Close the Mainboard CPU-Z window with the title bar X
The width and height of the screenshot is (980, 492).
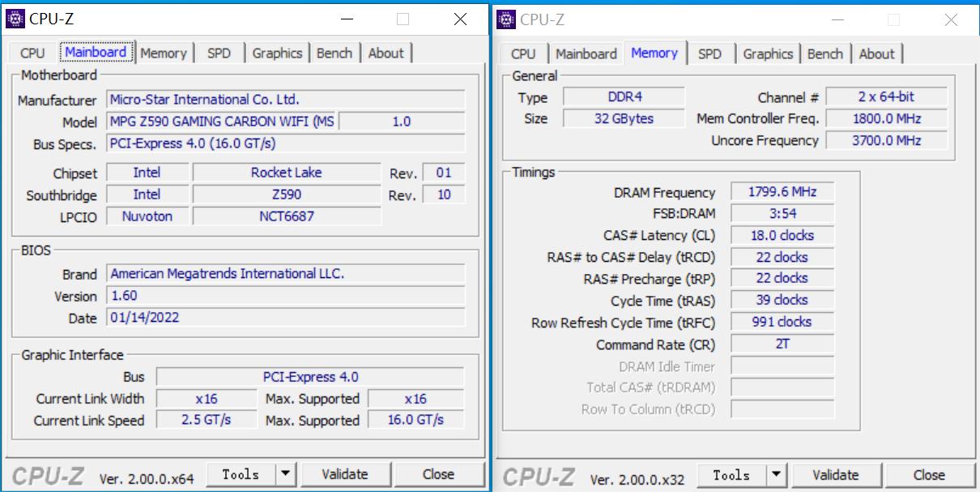(x=460, y=19)
